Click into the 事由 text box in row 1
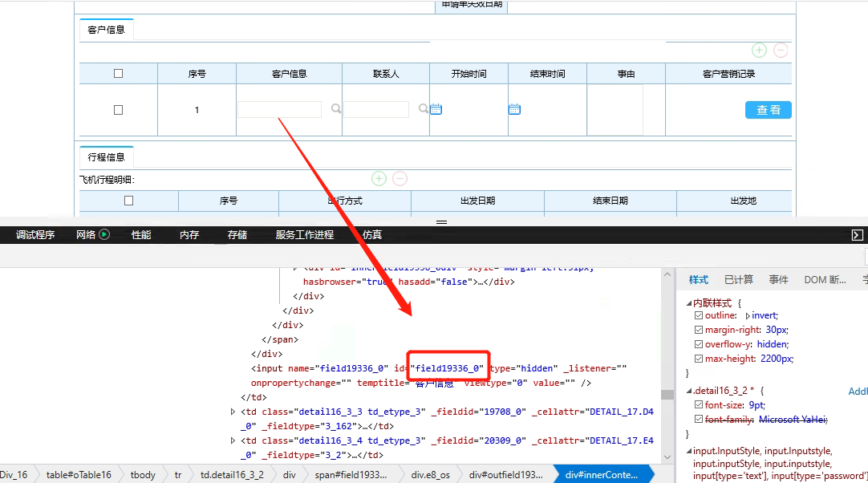This screenshot has width=868, height=483. [615, 110]
